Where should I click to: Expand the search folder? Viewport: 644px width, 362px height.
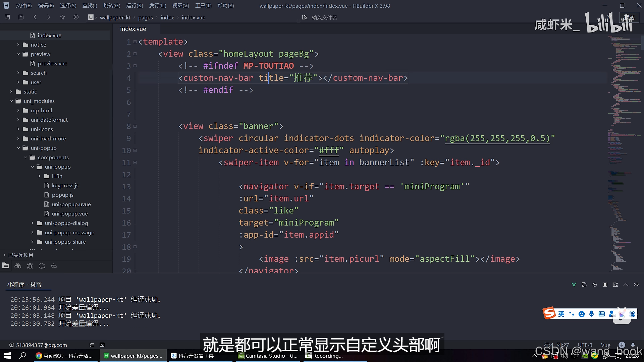[18, 73]
